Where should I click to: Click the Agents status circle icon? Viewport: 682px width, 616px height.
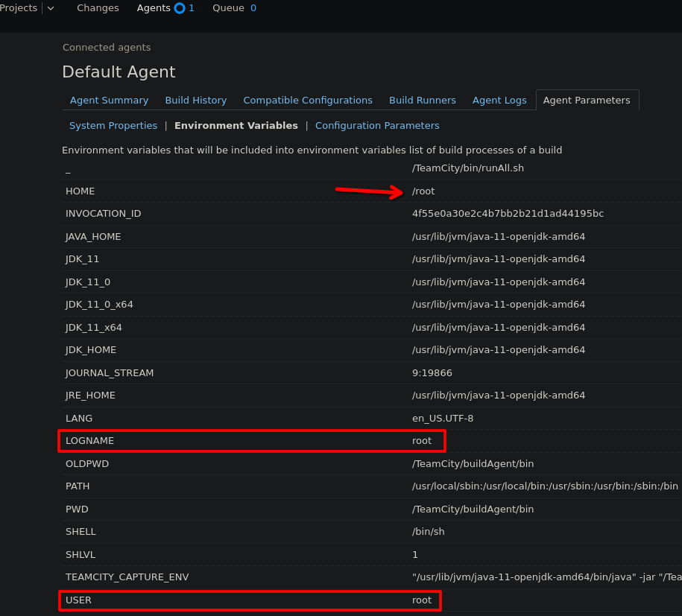(179, 8)
